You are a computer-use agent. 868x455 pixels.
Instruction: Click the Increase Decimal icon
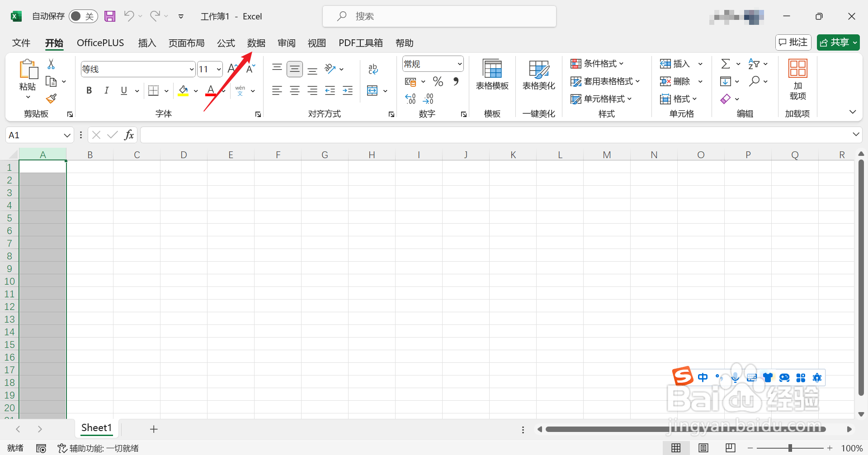[410, 99]
